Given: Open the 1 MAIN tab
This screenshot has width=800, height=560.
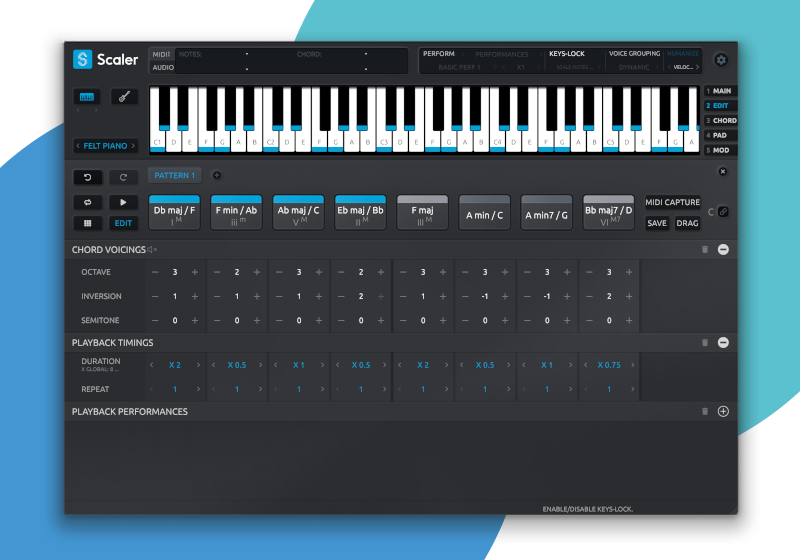Looking at the screenshot, I should click(720, 91).
